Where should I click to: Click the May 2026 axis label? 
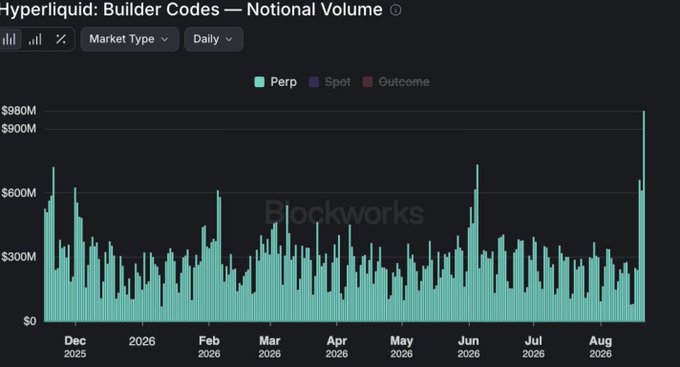[402, 347]
